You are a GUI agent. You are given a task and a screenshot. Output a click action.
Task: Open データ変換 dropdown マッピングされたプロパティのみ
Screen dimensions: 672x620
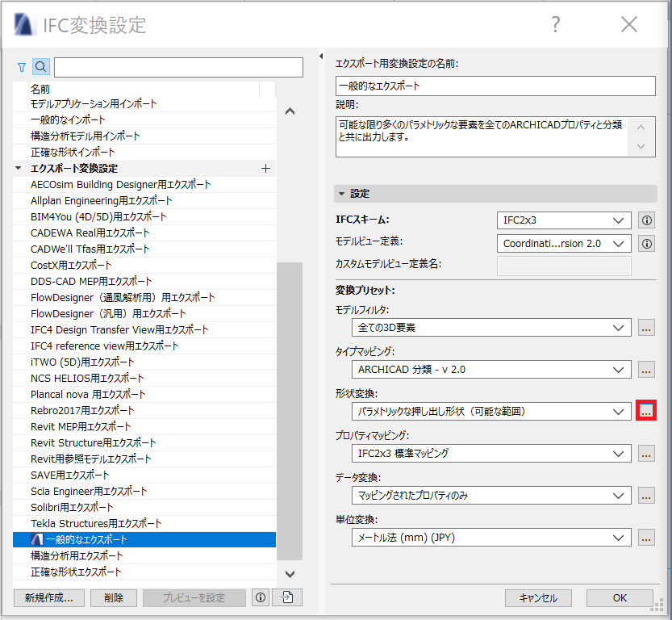click(491, 495)
